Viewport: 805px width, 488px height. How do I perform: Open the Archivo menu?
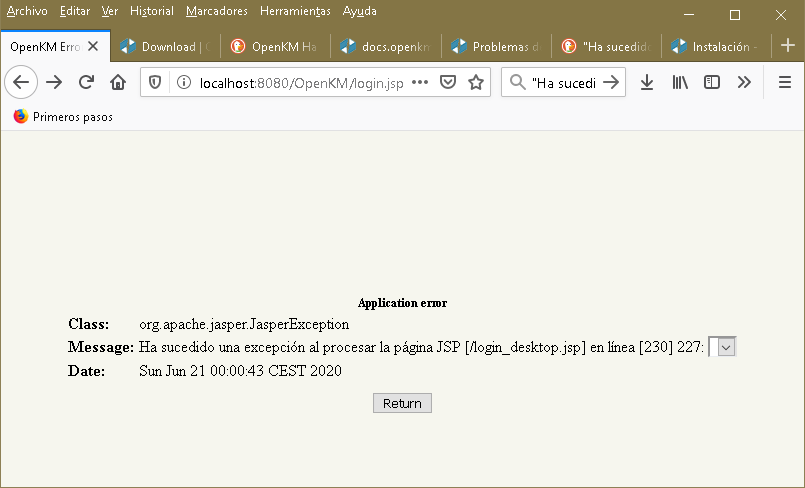(27, 11)
